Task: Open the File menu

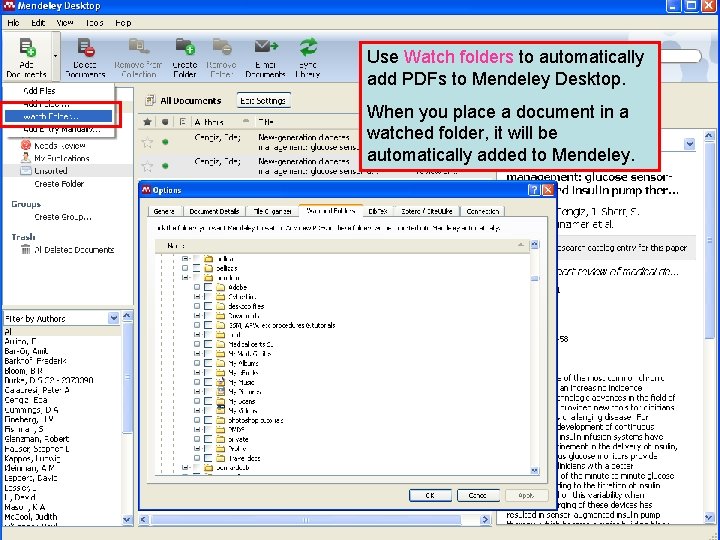Action: pos(13,22)
